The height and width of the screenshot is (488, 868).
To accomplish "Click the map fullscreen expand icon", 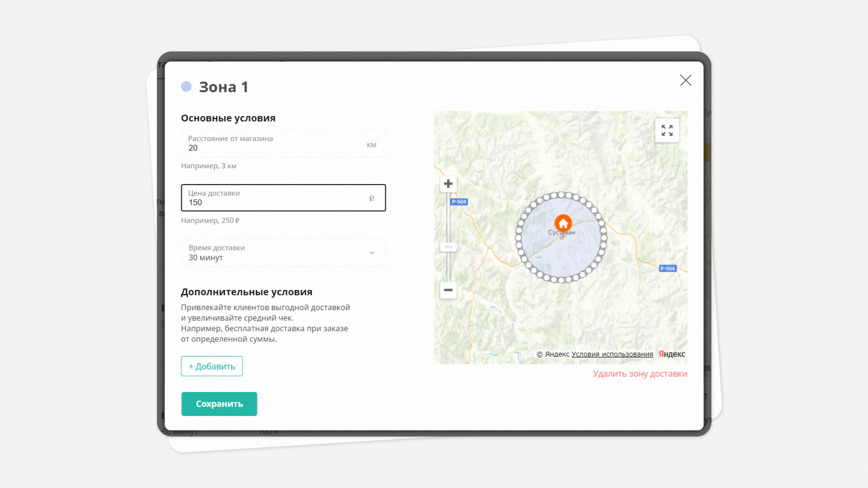I will click(667, 130).
